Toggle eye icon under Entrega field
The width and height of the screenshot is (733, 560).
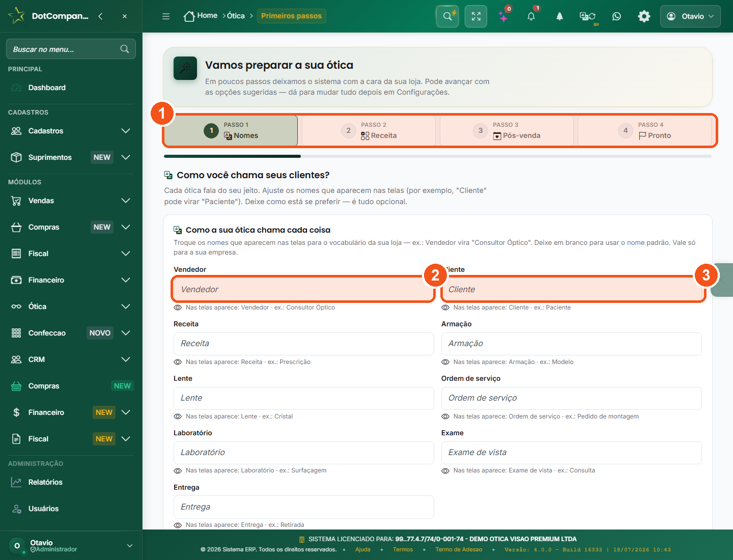tap(178, 525)
